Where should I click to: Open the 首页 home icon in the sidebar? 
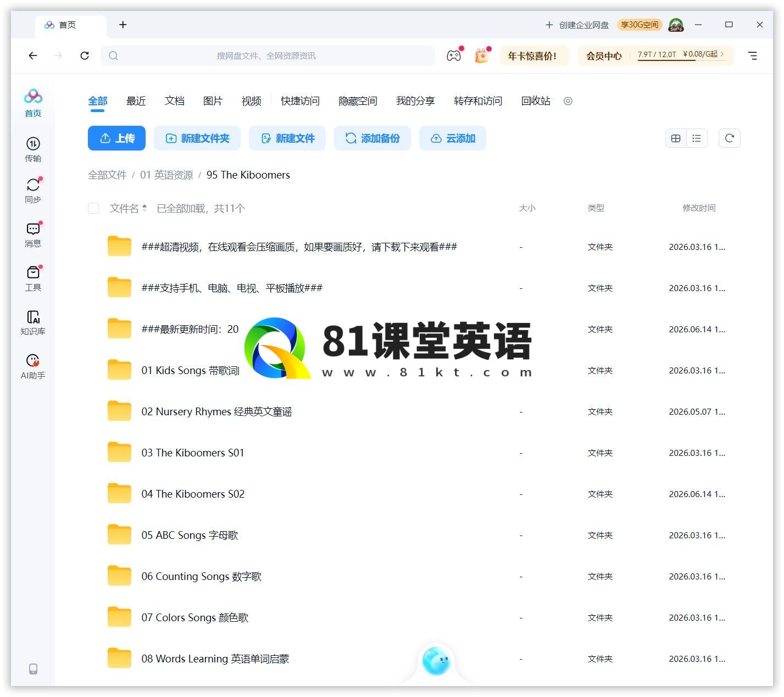[x=33, y=103]
